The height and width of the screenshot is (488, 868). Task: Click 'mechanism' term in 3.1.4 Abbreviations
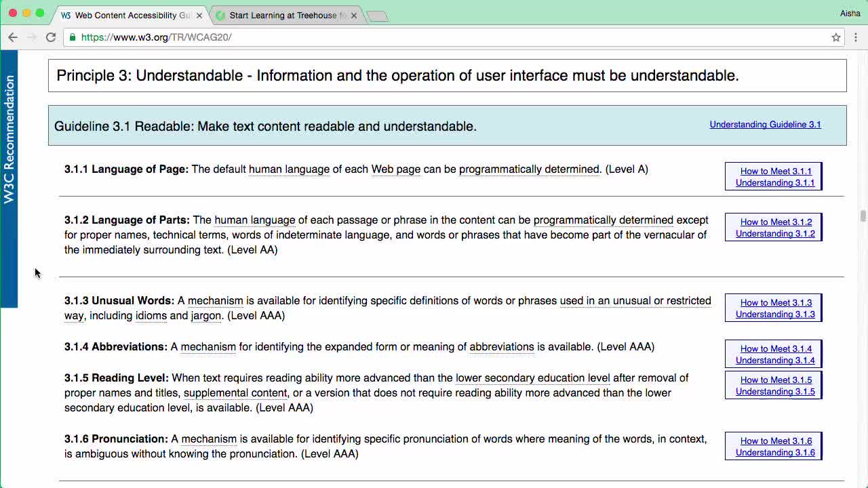(x=208, y=347)
